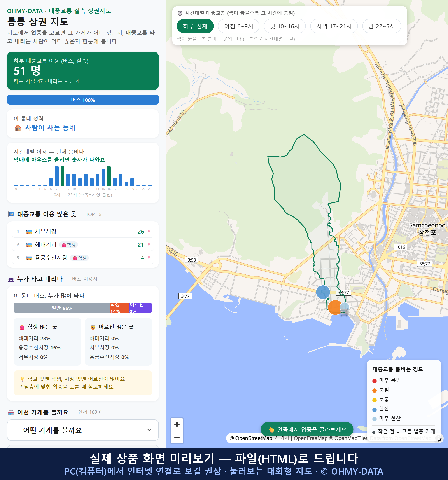Click the black dot for 고른 업종 가게
This screenshot has width=448, height=480.
[374, 432]
